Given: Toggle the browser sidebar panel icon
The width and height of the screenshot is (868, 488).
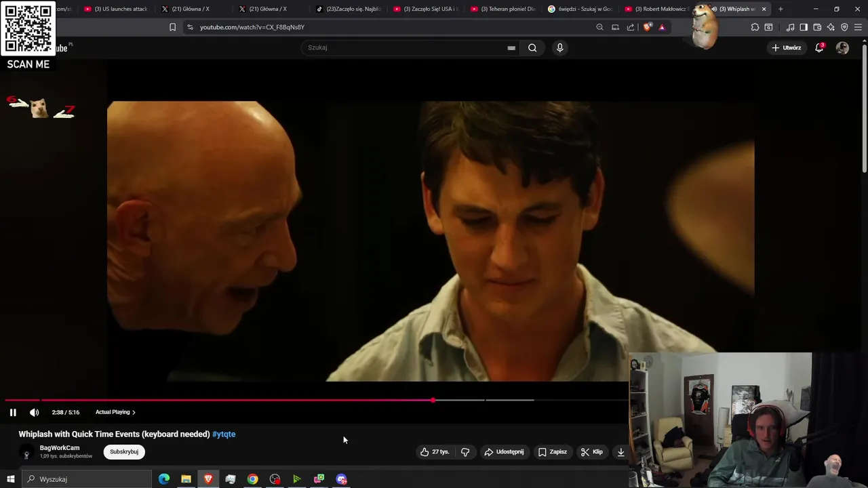Looking at the screenshot, I should pos(804,27).
